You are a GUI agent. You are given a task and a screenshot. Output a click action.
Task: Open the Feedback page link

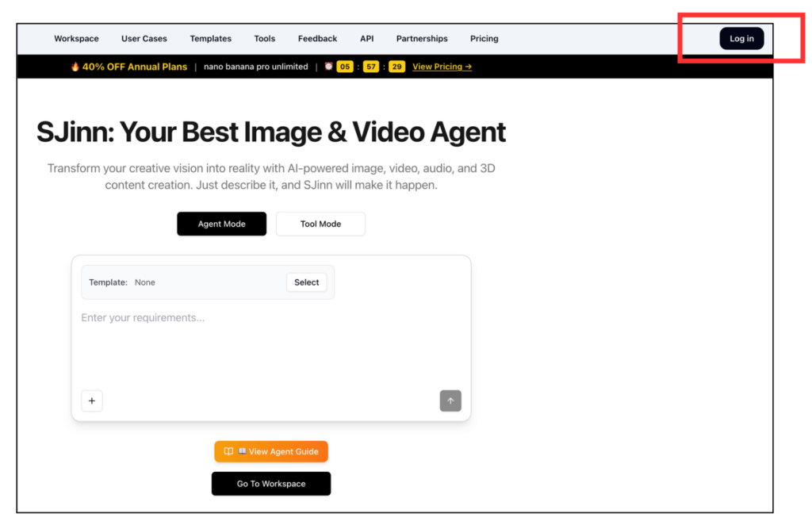point(317,38)
